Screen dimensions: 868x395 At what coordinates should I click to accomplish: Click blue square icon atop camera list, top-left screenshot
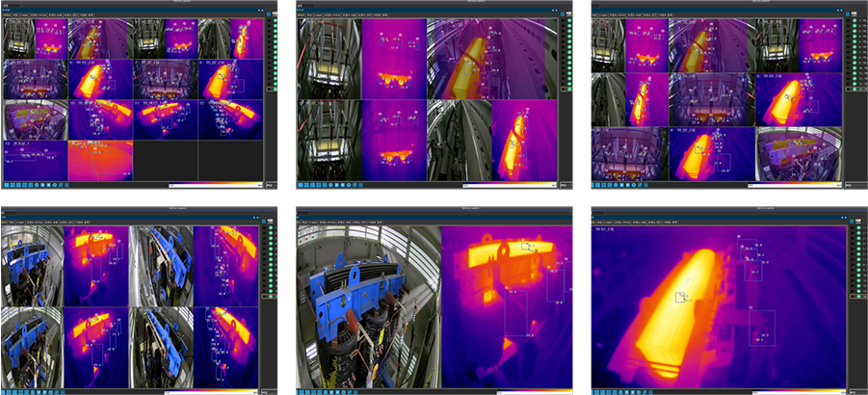click(269, 13)
